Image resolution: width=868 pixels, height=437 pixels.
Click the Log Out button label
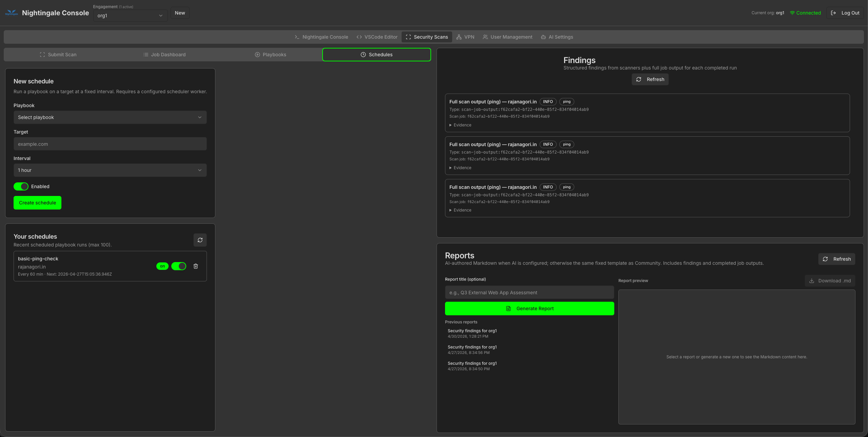(x=850, y=13)
